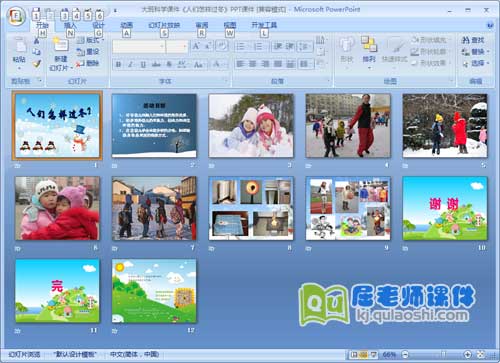
Task: Toggle Italic formatting
Action: 131,64
